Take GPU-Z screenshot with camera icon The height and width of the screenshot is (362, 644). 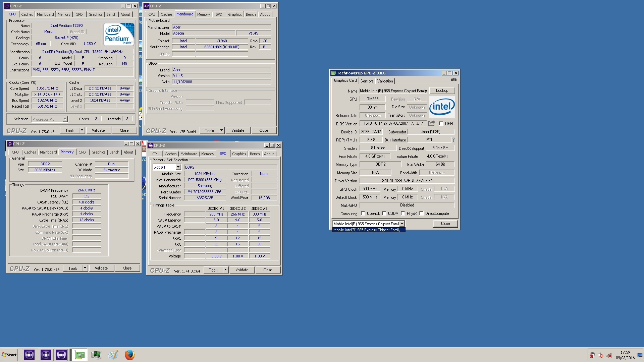453,80
